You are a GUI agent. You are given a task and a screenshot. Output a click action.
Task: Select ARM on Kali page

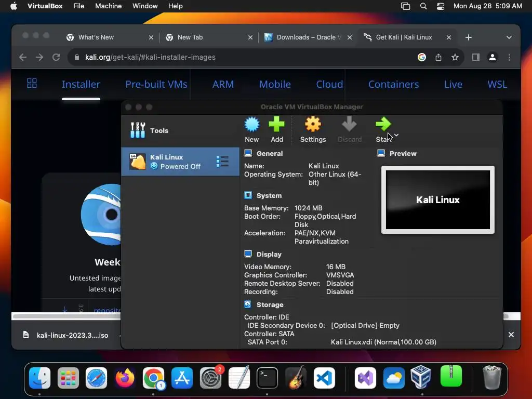(223, 84)
